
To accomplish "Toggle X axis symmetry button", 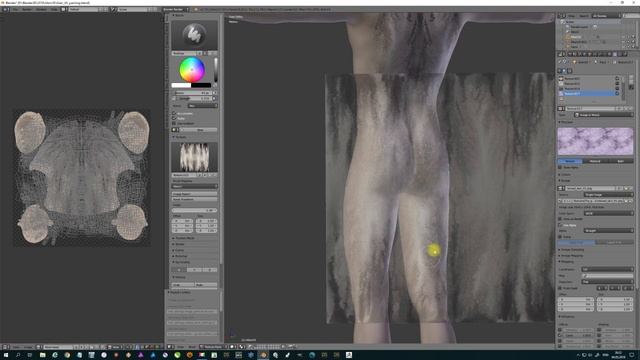I will (179, 270).
